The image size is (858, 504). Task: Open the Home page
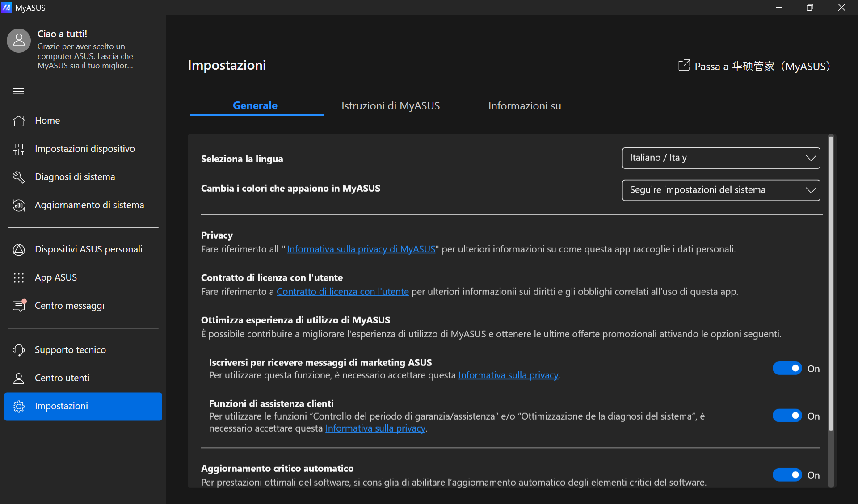click(83, 121)
